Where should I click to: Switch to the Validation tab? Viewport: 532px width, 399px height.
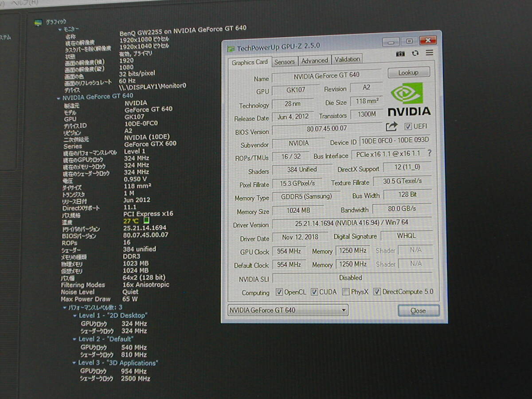(x=347, y=59)
